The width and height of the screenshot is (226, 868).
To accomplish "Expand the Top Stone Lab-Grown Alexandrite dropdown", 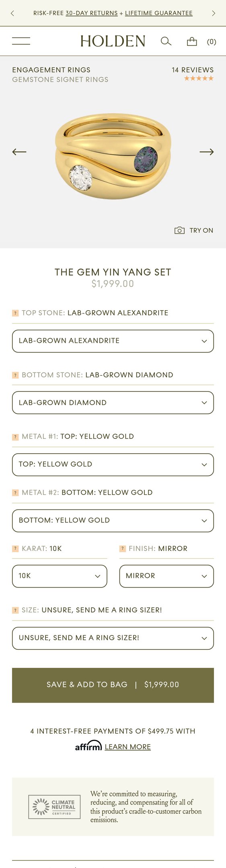I will pos(113,341).
